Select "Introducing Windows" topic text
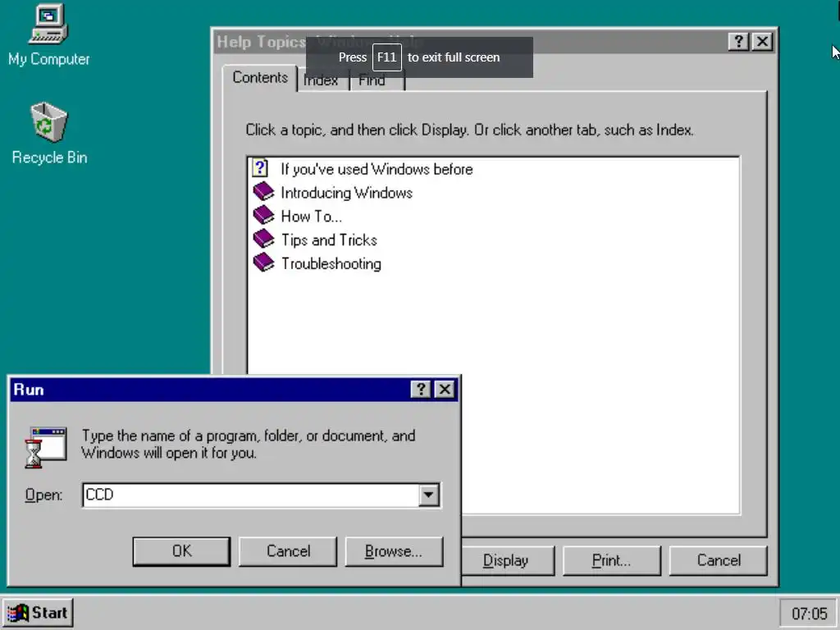Viewport: 840px width, 630px height. click(347, 193)
